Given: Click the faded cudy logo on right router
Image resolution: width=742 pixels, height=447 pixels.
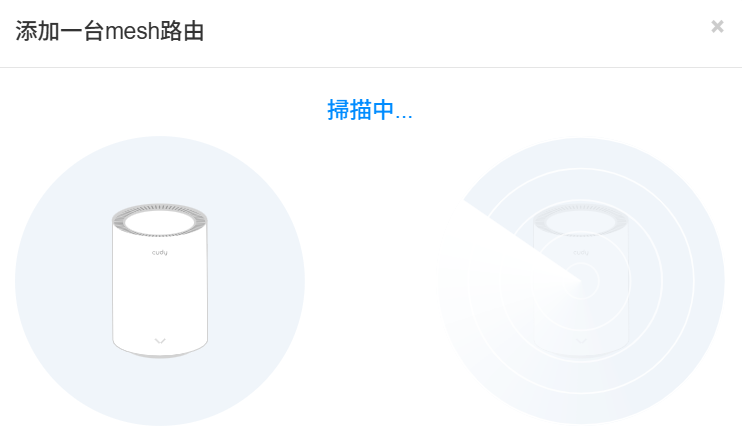Looking at the screenshot, I should coord(581,253).
